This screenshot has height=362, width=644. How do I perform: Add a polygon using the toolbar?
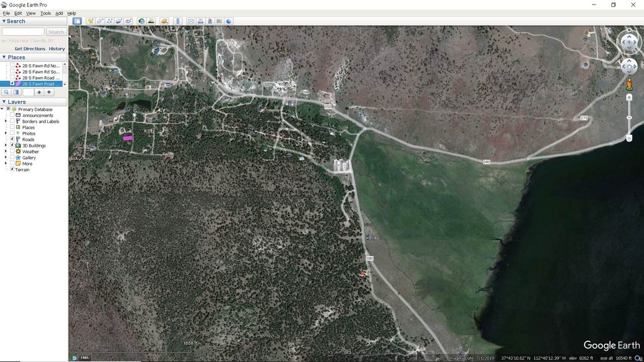click(x=100, y=21)
